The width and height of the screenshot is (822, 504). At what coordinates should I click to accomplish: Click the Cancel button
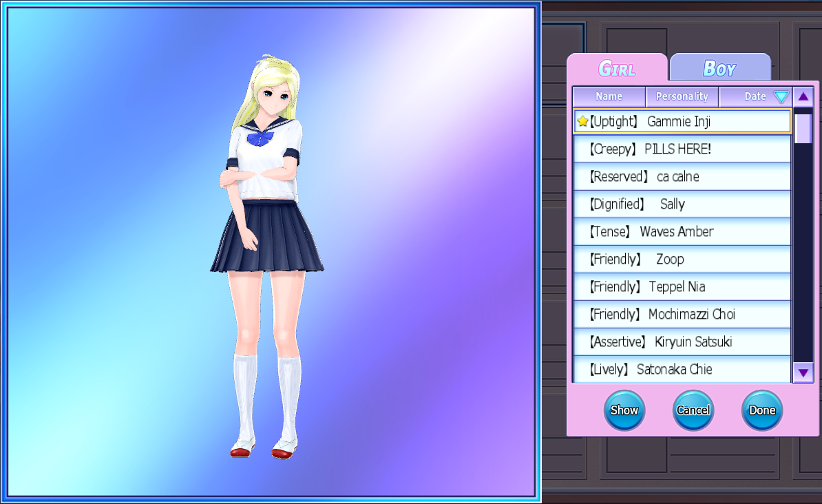point(693,410)
